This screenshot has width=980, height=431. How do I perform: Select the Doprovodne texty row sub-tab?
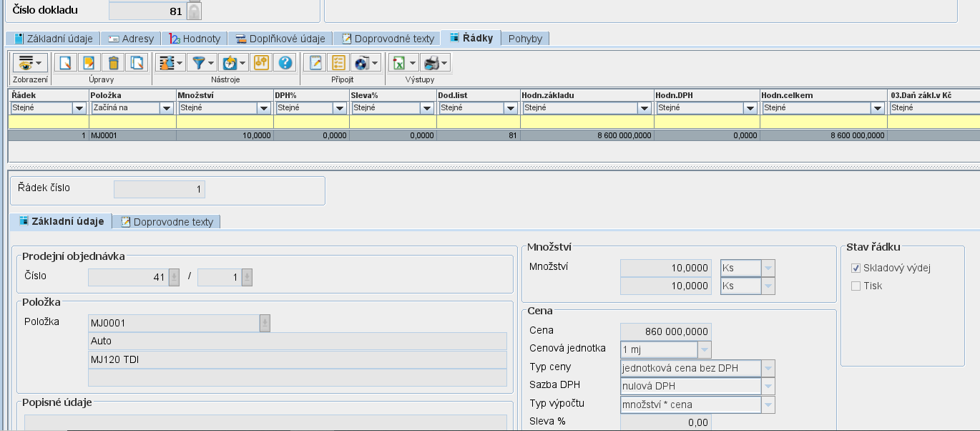167,222
